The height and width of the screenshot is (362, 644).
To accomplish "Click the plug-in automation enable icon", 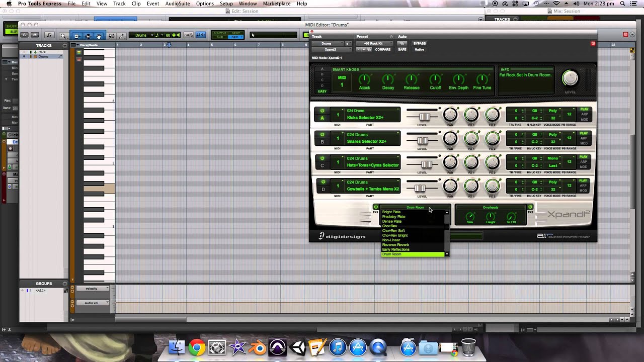I will (x=402, y=44).
